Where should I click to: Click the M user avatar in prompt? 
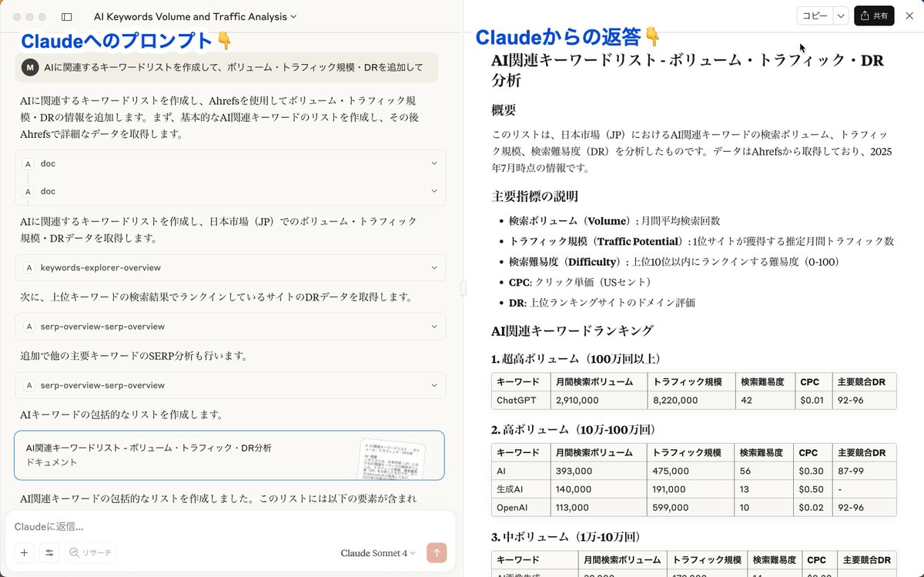[x=30, y=67]
